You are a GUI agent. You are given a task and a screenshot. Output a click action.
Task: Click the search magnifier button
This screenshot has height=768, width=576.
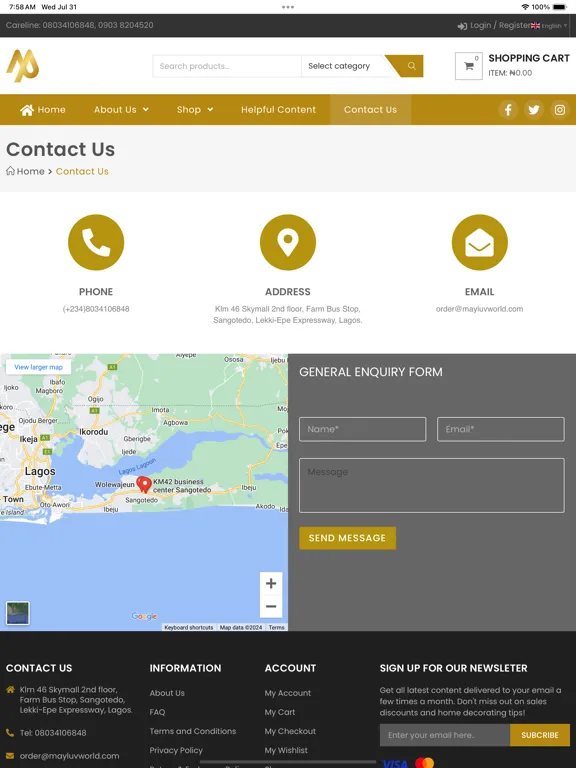pos(411,66)
